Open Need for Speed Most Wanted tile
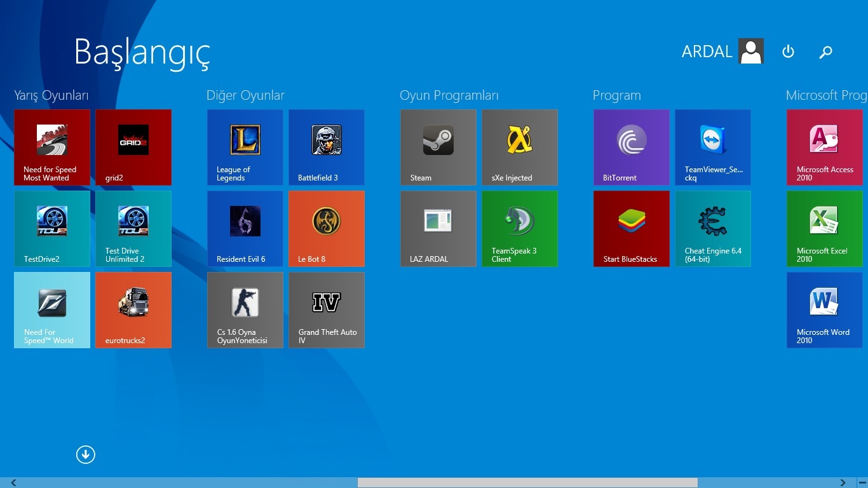The width and height of the screenshot is (868, 488). [52, 147]
